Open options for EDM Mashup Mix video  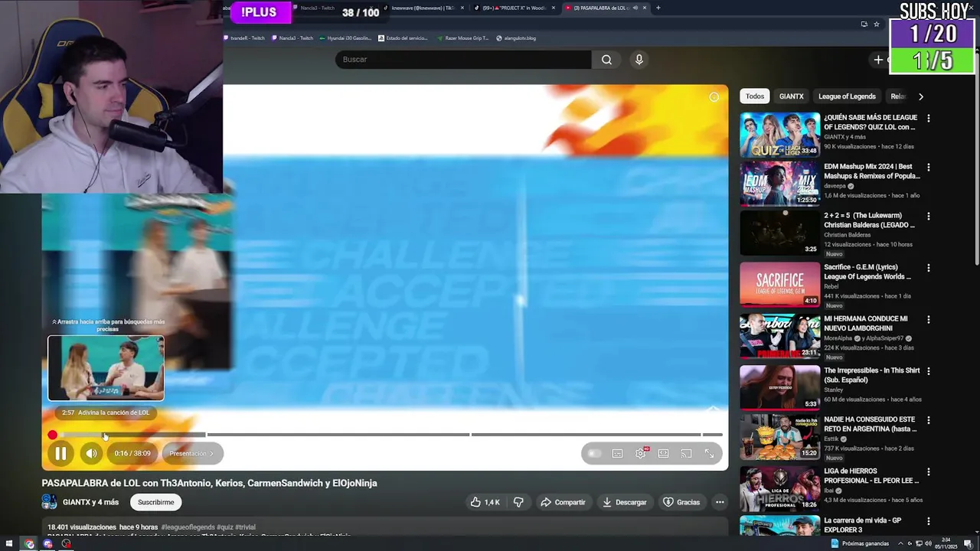928,167
